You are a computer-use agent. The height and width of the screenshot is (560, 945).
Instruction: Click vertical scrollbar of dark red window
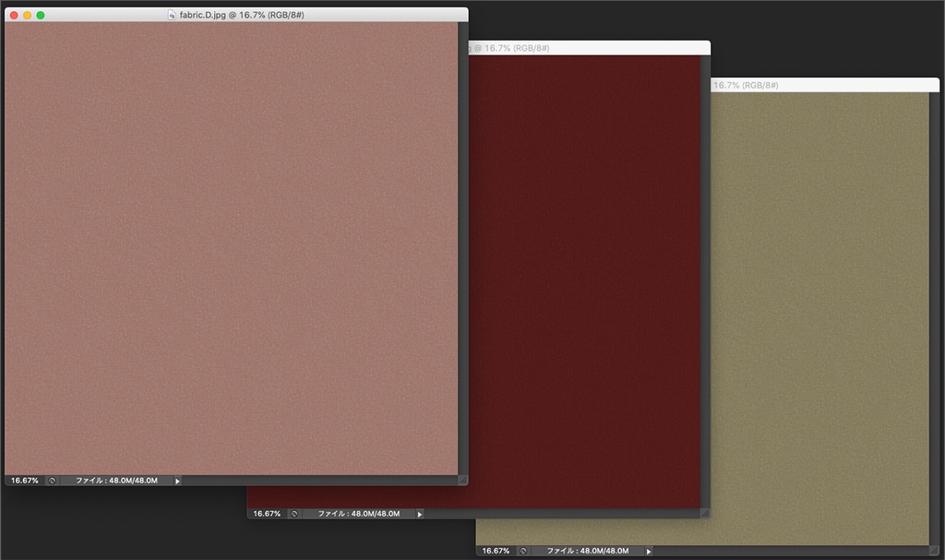coord(705,281)
